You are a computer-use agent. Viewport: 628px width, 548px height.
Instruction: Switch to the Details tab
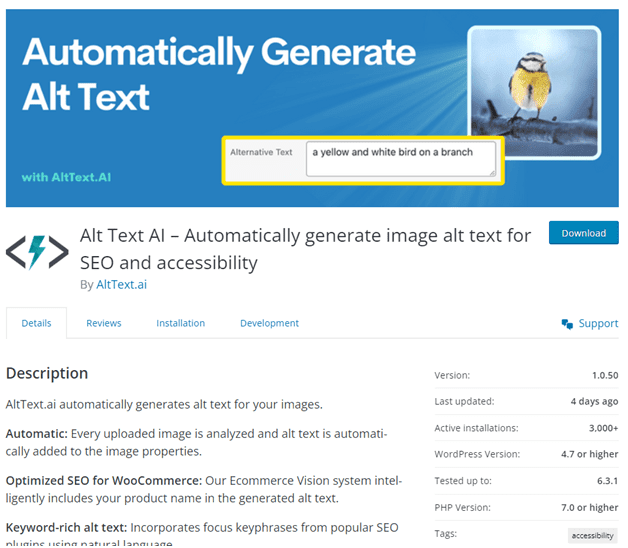pos(36,323)
